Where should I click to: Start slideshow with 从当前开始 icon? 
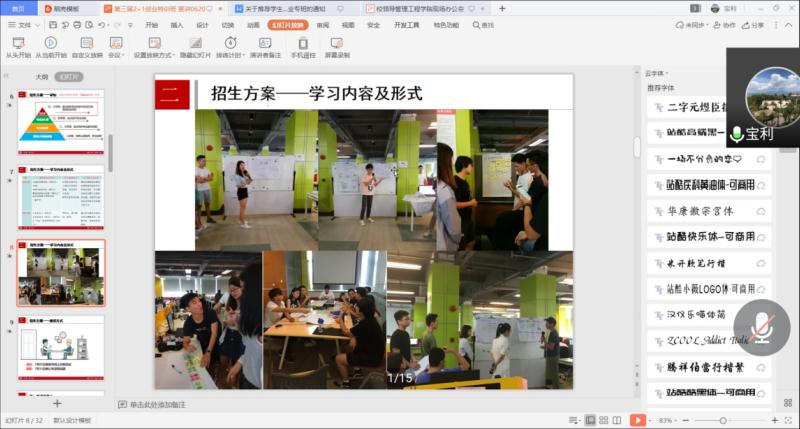[x=50, y=44]
